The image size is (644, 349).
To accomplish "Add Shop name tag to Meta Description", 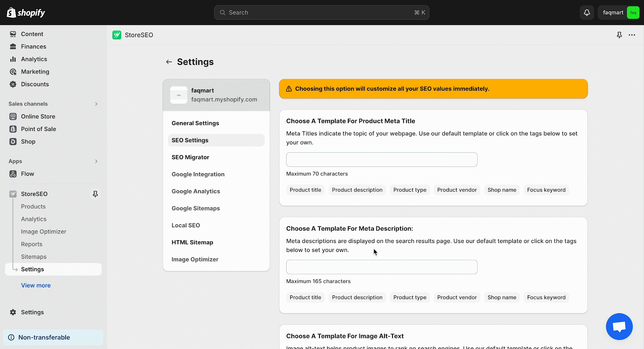I will tap(502, 297).
